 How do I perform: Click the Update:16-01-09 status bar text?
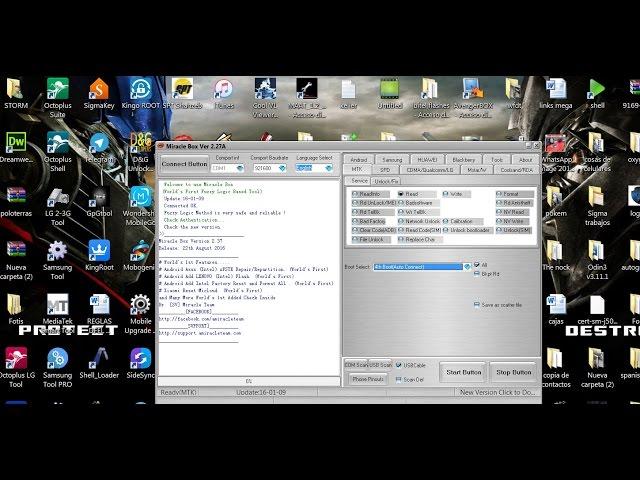pyautogui.click(x=261, y=392)
